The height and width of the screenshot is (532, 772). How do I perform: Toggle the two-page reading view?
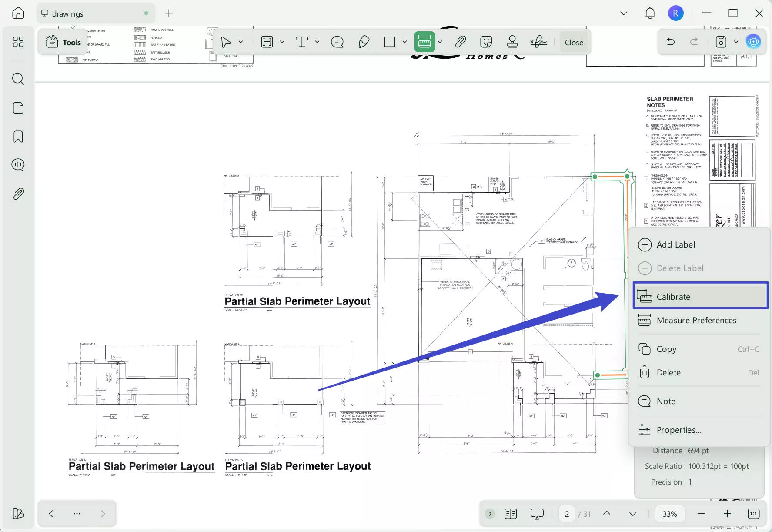coord(511,514)
